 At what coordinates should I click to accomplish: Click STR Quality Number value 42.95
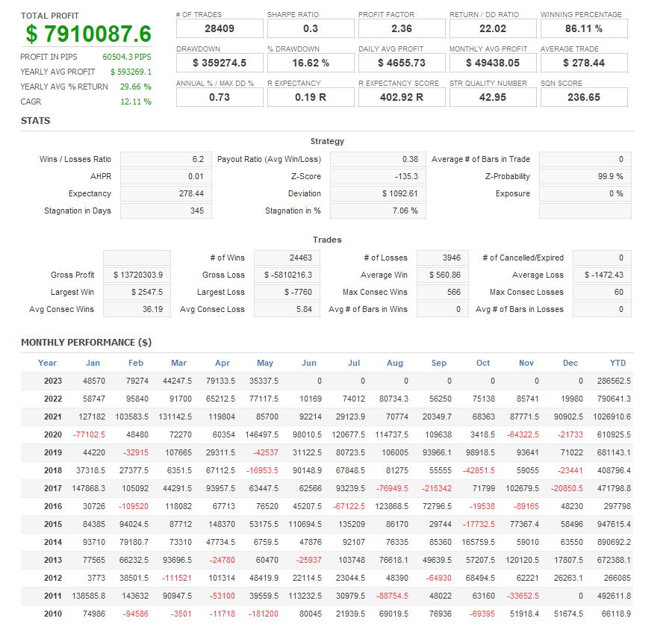click(x=493, y=97)
